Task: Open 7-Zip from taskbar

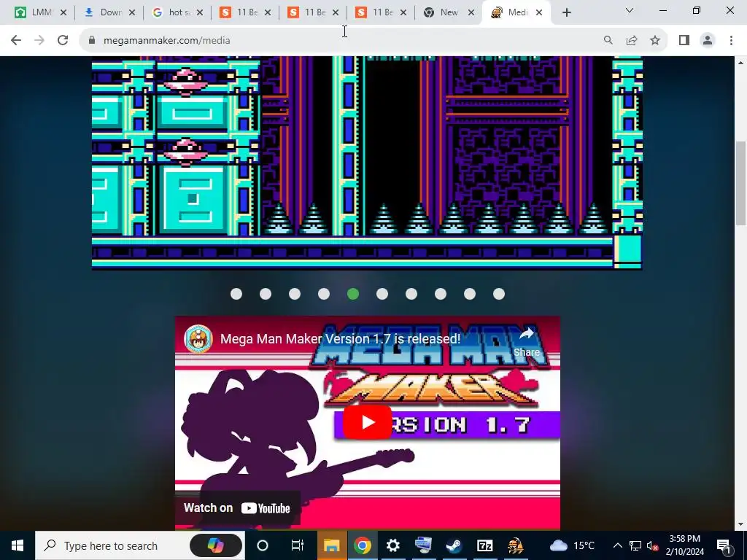Action: pyautogui.click(x=484, y=545)
